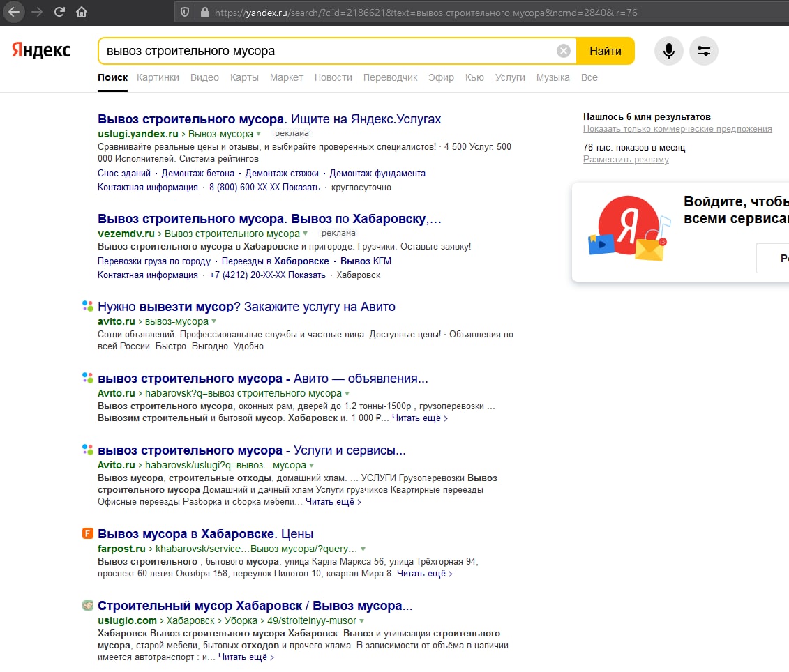The height and width of the screenshot is (672, 789).
Task: Open the Новости tab
Action: pyautogui.click(x=333, y=77)
